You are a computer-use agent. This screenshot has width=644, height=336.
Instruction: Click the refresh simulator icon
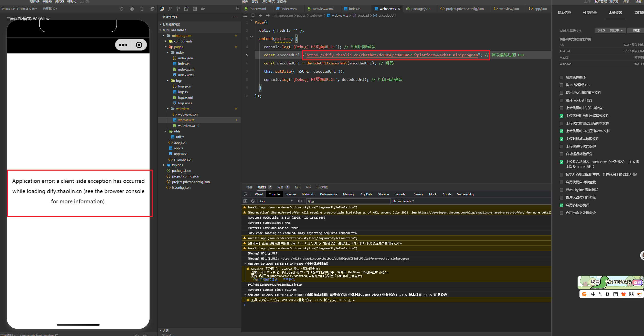coord(122,9)
